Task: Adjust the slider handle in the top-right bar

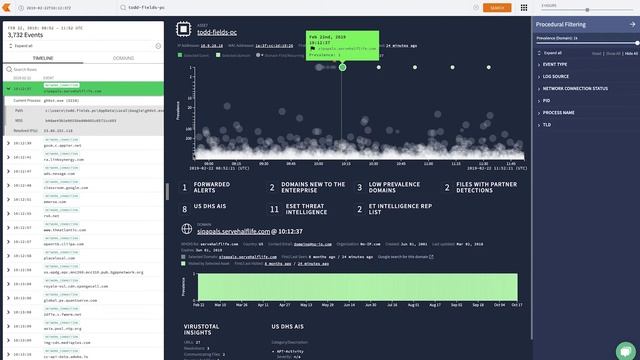Action: coord(587,10)
